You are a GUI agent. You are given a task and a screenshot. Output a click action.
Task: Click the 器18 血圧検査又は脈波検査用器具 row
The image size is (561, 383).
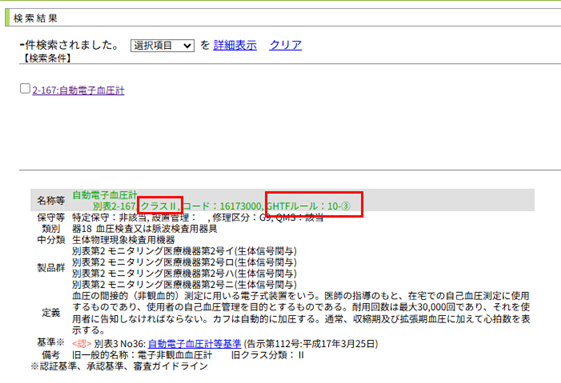tap(145, 228)
